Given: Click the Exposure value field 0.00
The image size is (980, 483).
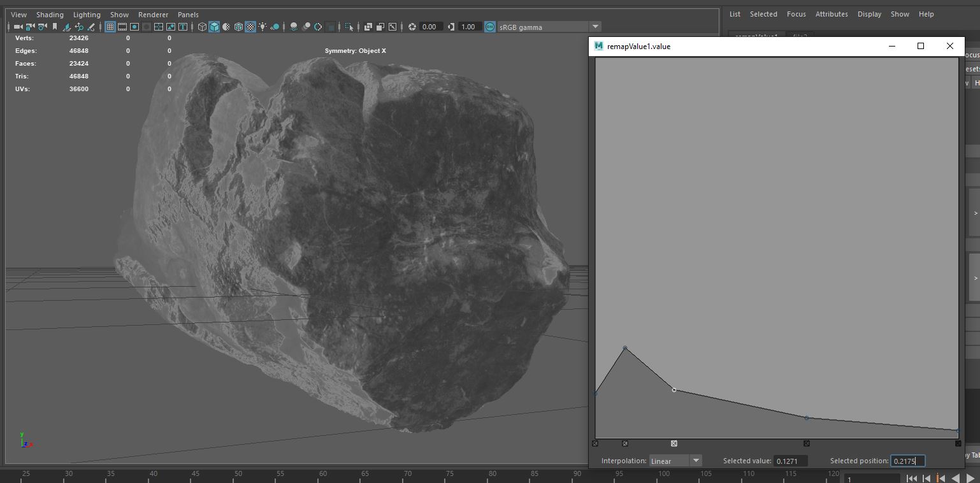Looking at the screenshot, I should [431, 27].
